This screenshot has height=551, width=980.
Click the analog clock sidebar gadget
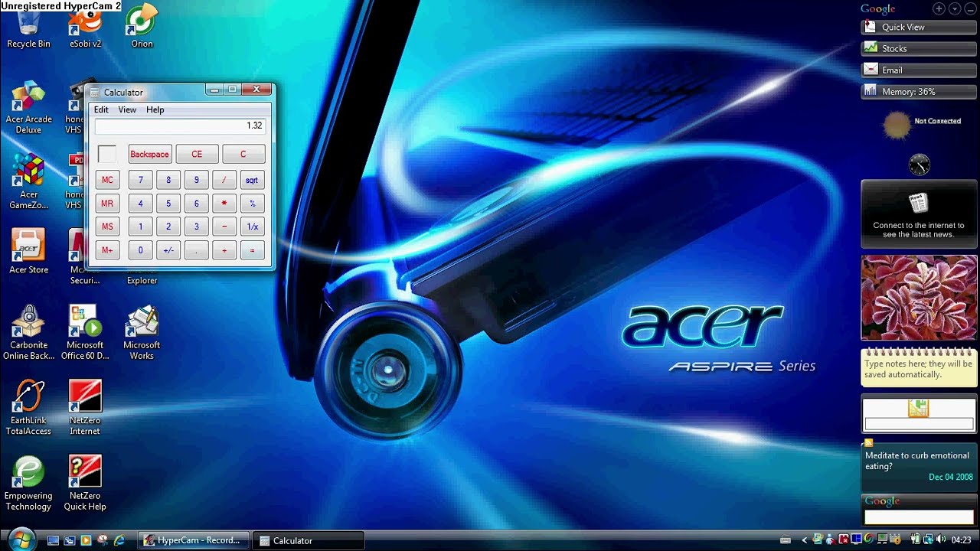[920, 164]
